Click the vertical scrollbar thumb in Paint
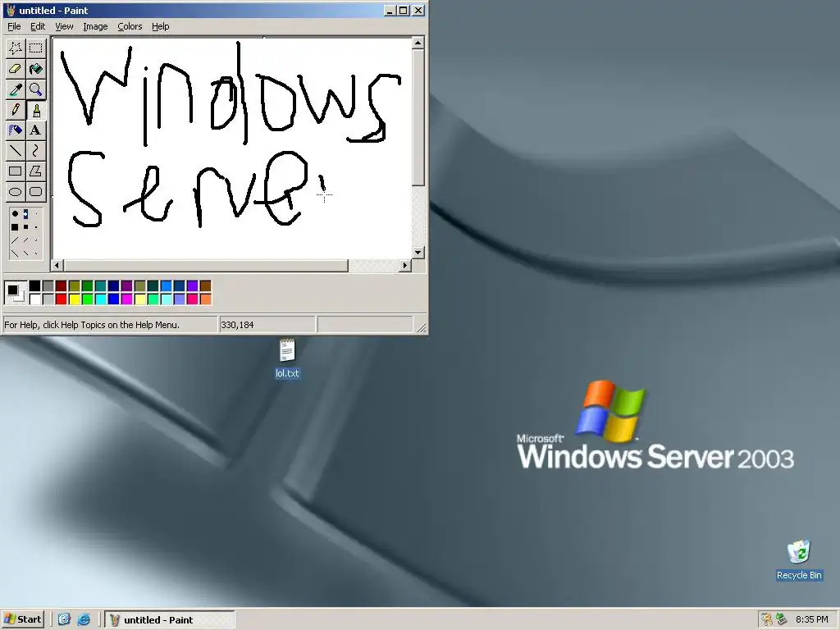The height and width of the screenshot is (630, 840). [x=418, y=117]
